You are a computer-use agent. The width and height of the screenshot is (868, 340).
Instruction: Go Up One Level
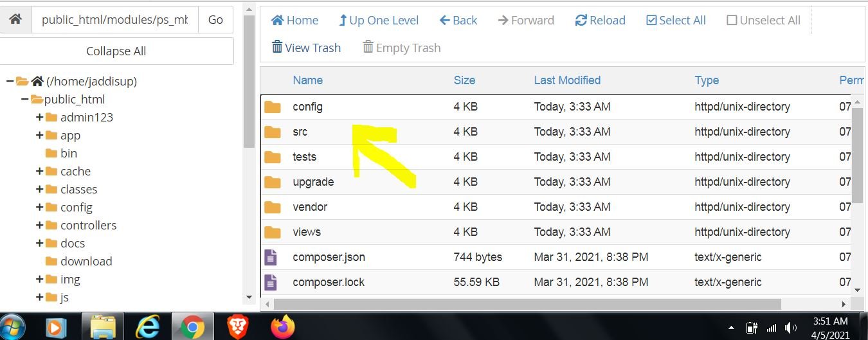379,21
